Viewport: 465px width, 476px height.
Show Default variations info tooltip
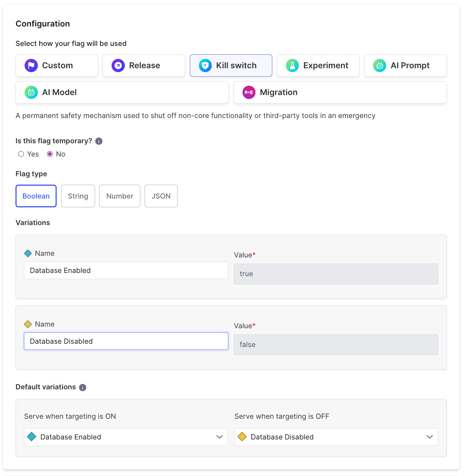pos(83,387)
